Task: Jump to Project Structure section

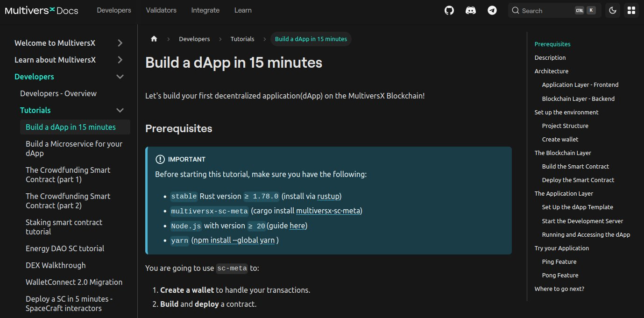Action: click(x=565, y=126)
